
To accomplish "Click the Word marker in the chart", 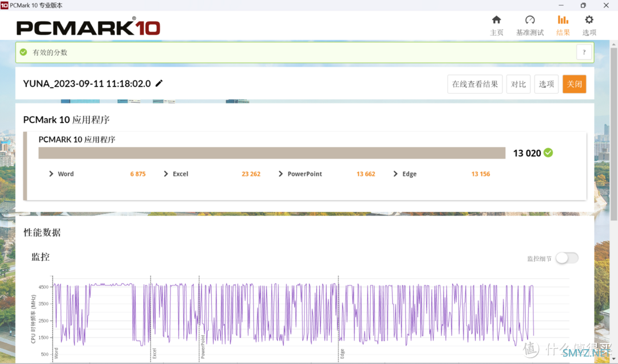I will pos(56,353).
